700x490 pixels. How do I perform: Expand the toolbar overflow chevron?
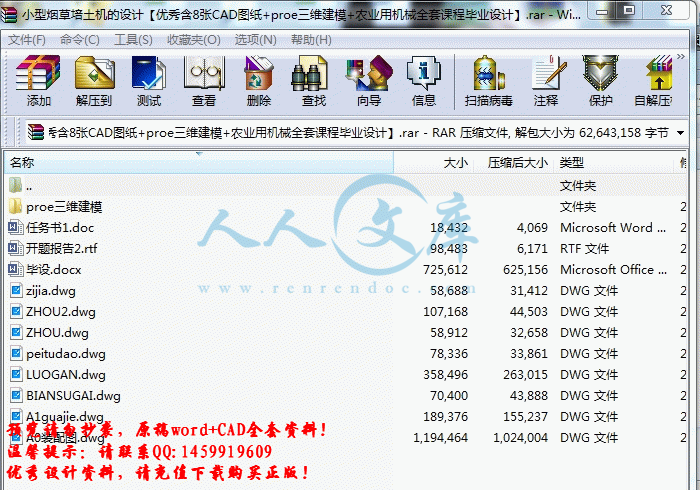click(680, 56)
